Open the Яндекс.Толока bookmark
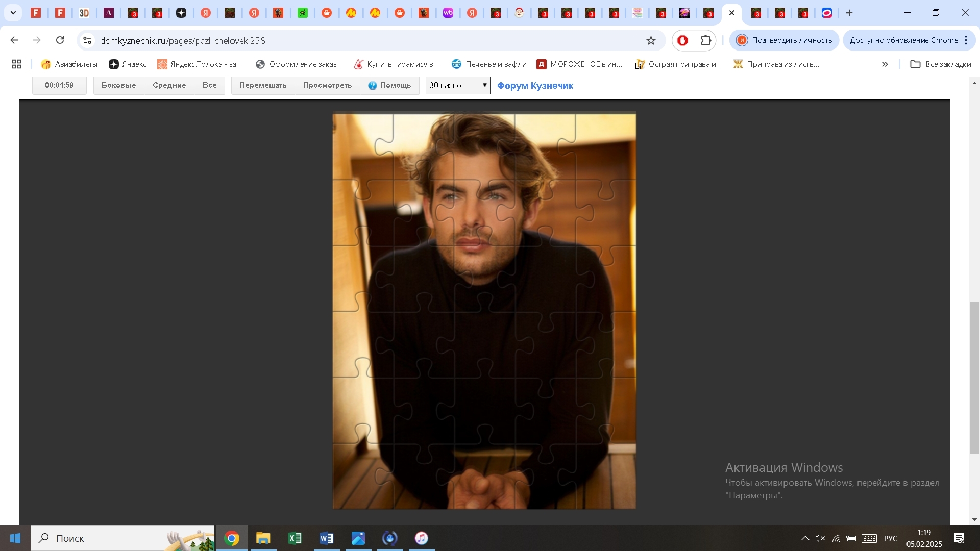The height and width of the screenshot is (551, 980). tap(200, 64)
